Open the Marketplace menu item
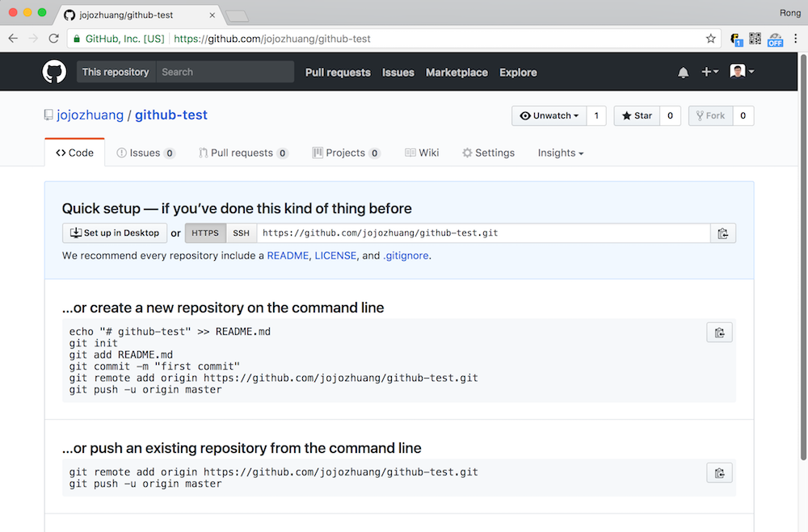Image resolution: width=808 pixels, height=532 pixels. point(457,72)
